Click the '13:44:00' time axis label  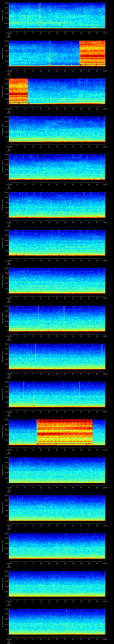click(9, 601)
